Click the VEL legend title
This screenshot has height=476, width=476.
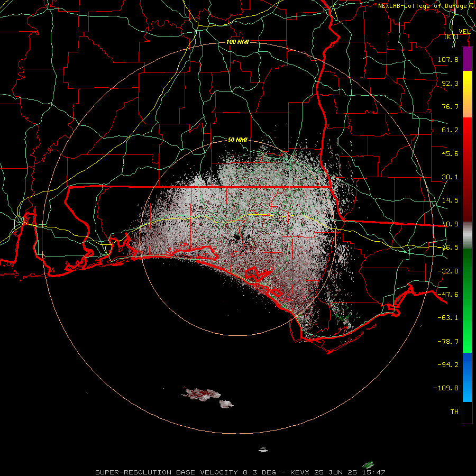point(464,32)
